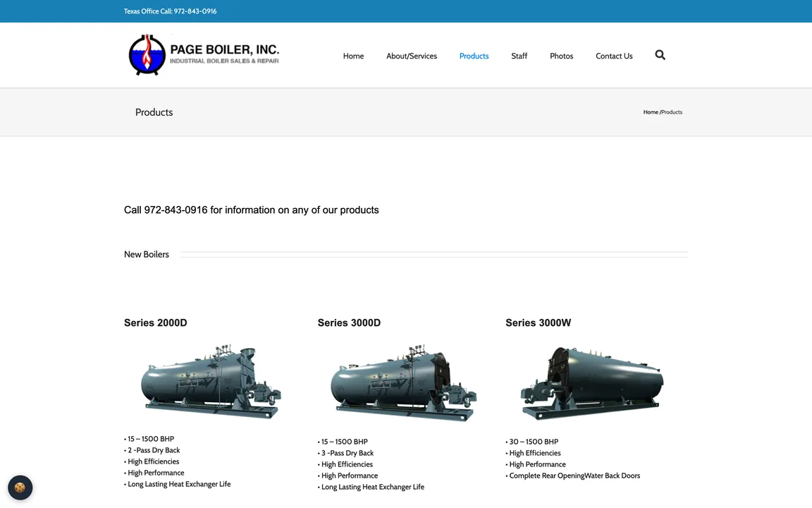Click '2 -Pass Dry Back' bullet

(154, 450)
